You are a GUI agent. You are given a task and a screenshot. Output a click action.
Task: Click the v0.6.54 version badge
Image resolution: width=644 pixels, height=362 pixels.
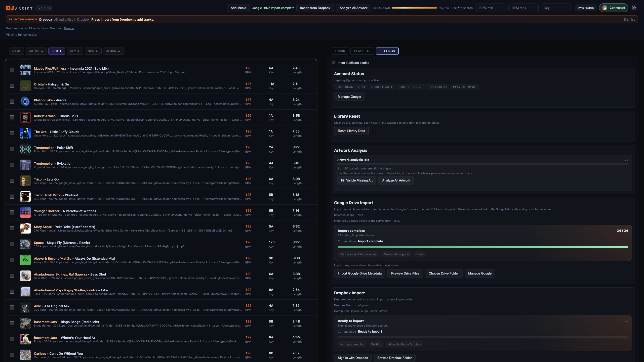click(x=45, y=8)
